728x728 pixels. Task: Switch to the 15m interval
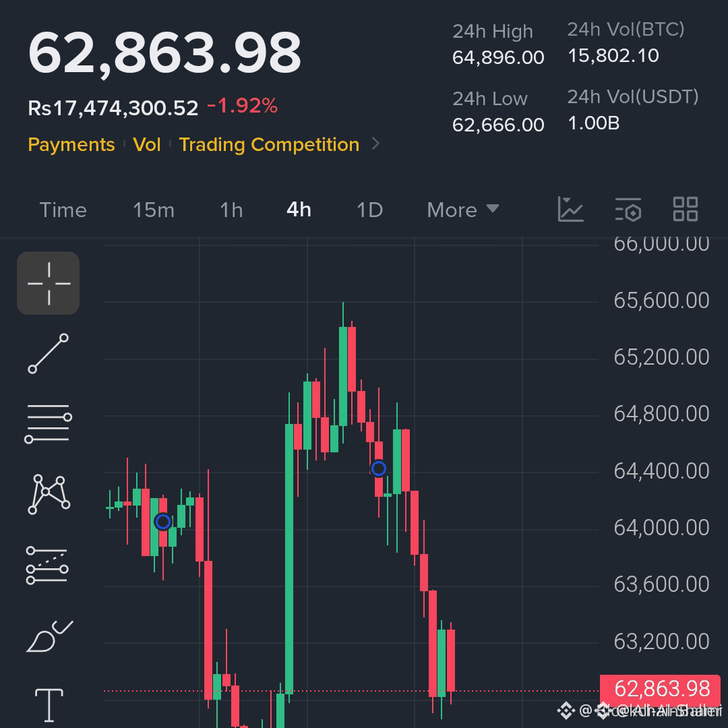tap(154, 210)
